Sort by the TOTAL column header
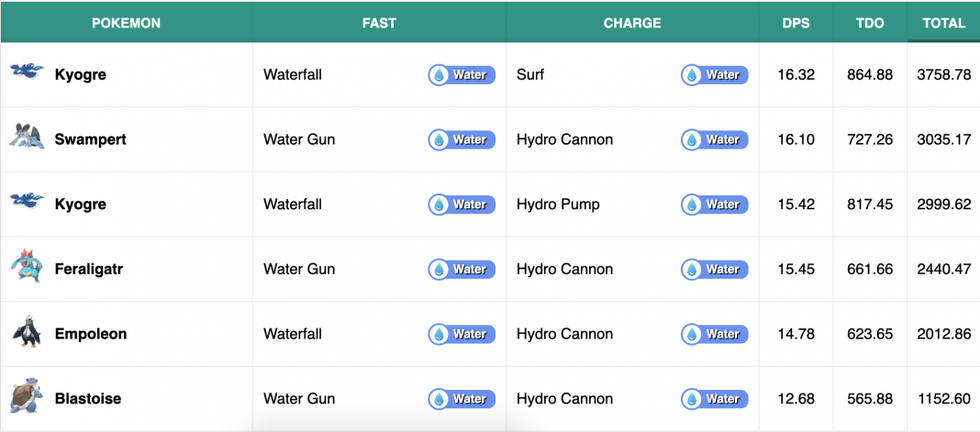This screenshot has height=432, width=980. tap(943, 23)
